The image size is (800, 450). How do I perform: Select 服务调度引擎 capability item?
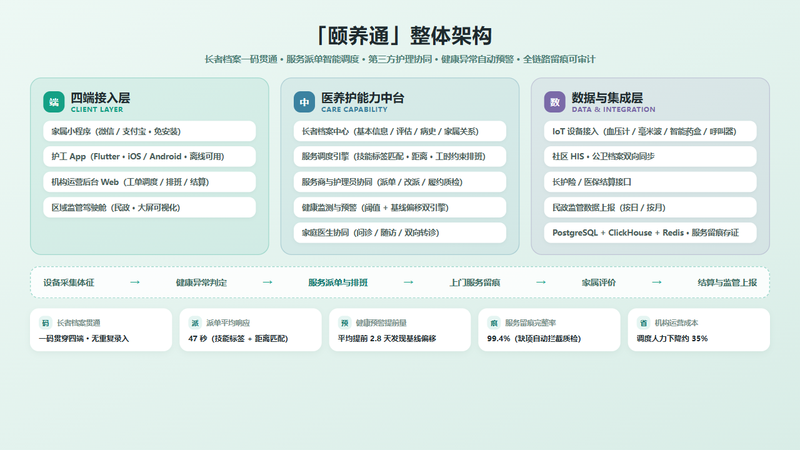click(x=400, y=157)
